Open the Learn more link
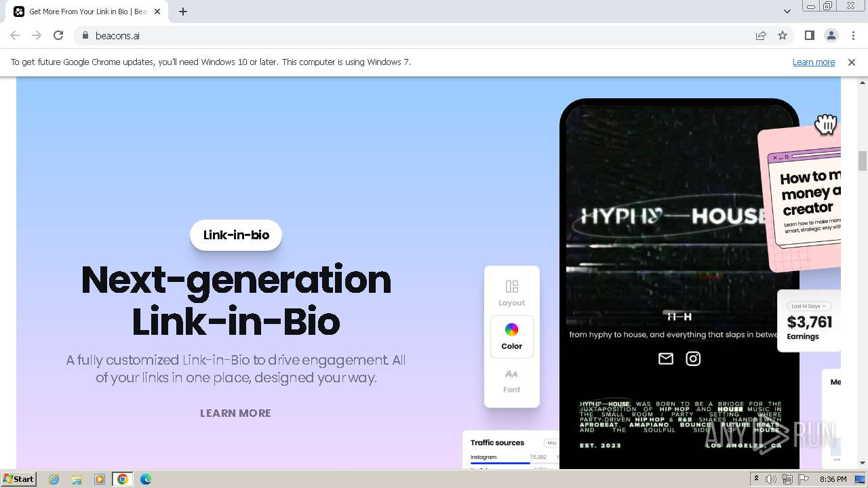The image size is (868, 488). tap(814, 62)
